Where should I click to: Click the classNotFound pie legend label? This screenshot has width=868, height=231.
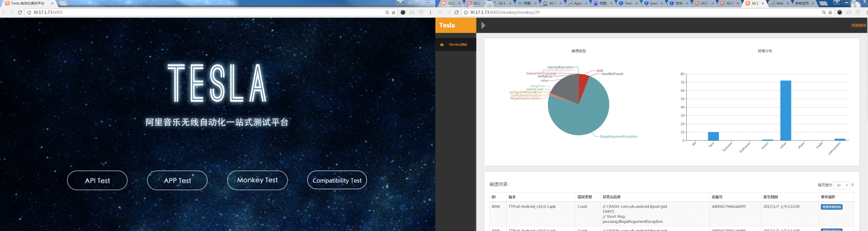[x=612, y=74]
